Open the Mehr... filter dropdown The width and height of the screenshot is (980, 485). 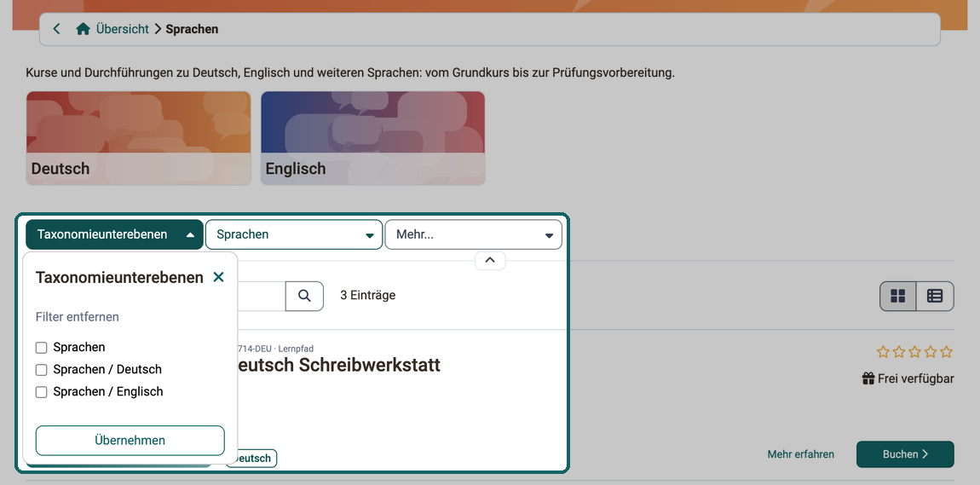pos(473,234)
